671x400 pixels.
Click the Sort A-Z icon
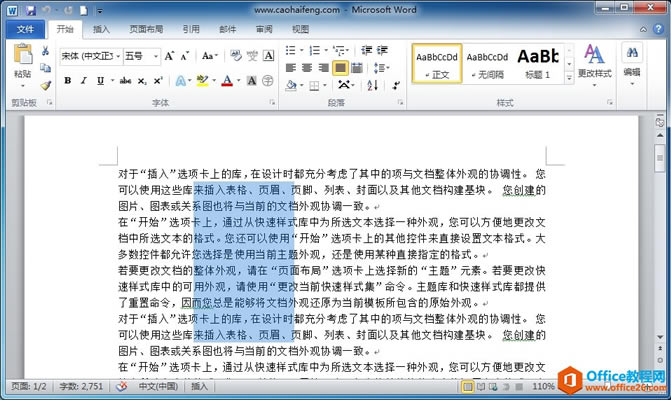click(372, 85)
